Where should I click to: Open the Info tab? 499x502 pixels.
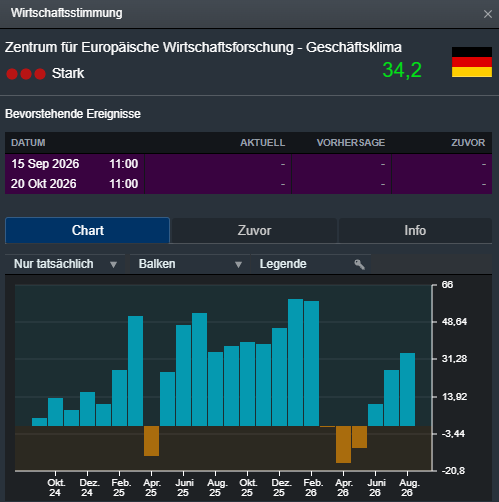[x=415, y=231]
